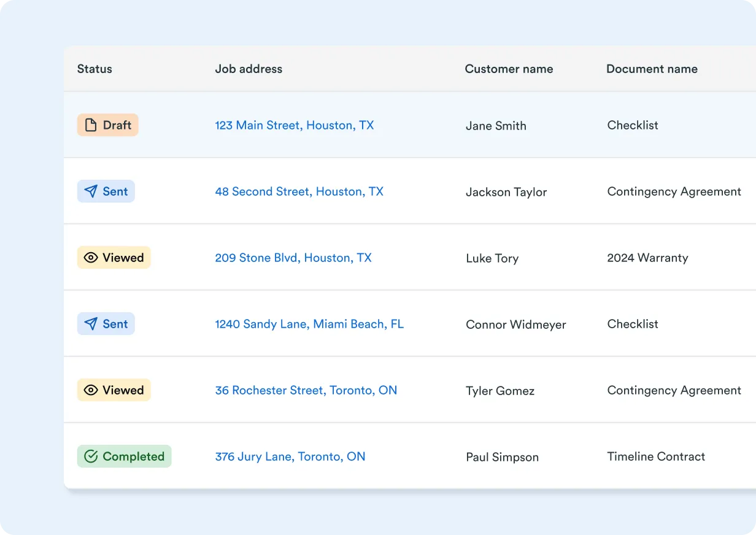Open 376 Jury Lane, Toronto, ON

point(290,456)
